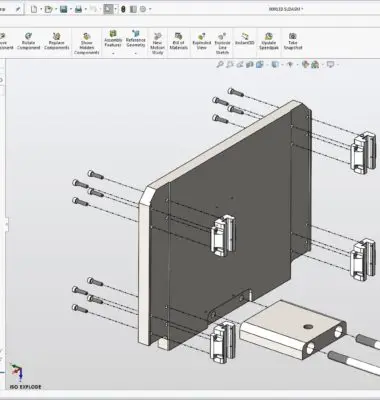Click the document title in title bar
380x400 pixels.
pyautogui.click(x=286, y=9)
